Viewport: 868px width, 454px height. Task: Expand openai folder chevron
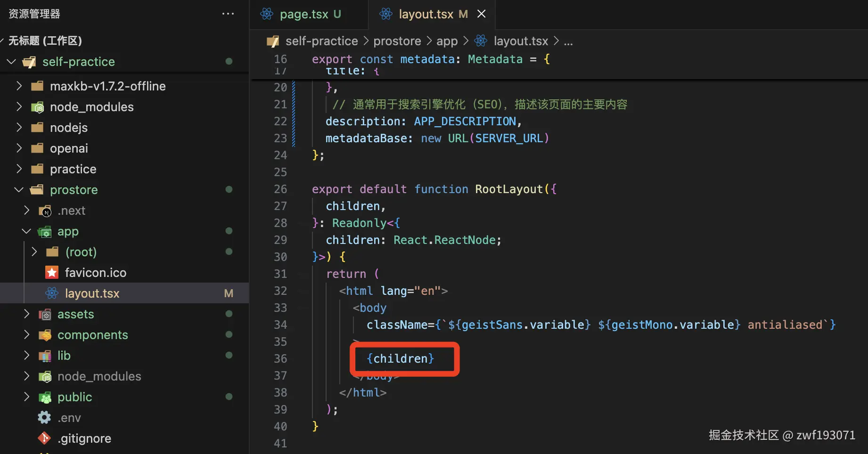pos(19,148)
